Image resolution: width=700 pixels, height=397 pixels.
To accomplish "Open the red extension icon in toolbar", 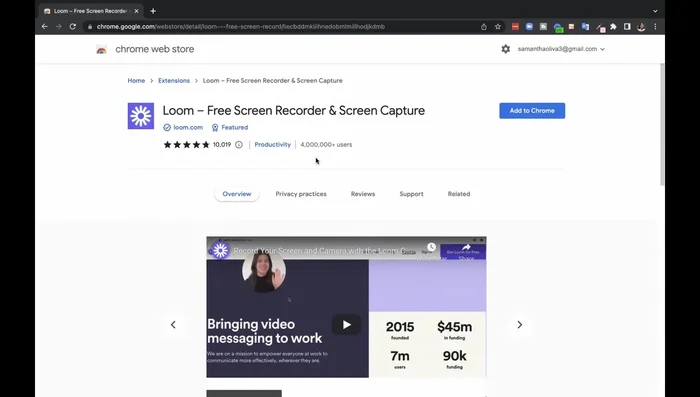I will 515,27.
